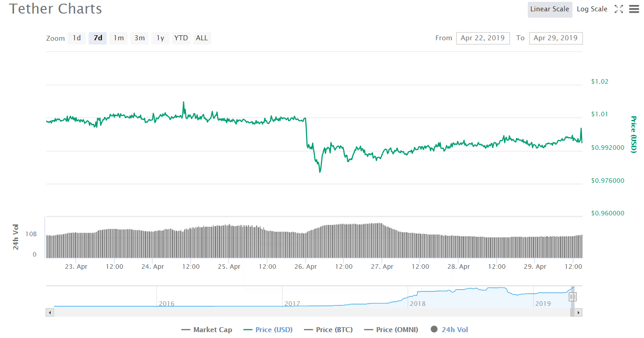Click the 29. Apr axis label
644x338 pixels.
(535, 267)
